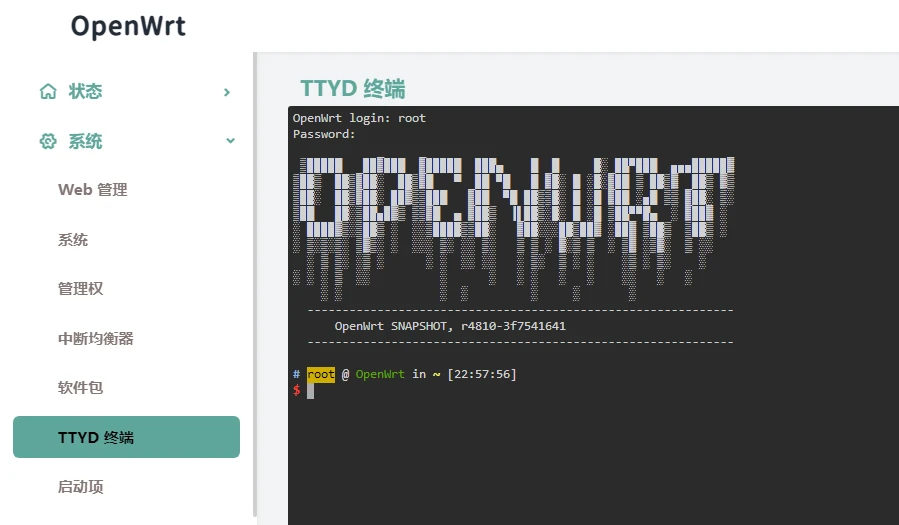Image resolution: width=899 pixels, height=525 pixels.
Task: Open the 管理权 settings page
Action: pyautogui.click(x=81, y=289)
